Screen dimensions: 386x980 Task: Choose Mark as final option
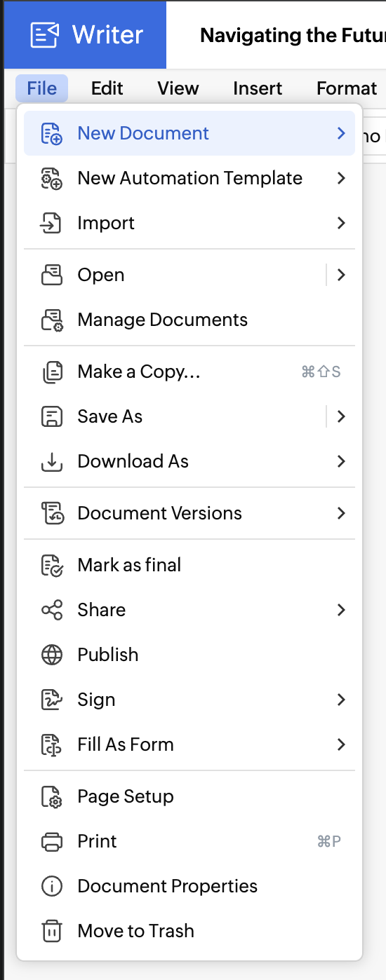click(189, 565)
